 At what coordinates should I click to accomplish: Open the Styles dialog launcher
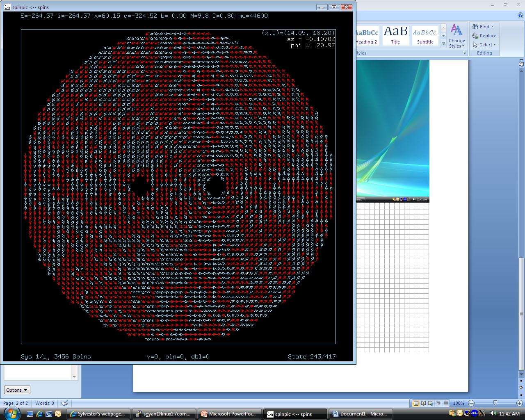pyautogui.click(x=464, y=53)
